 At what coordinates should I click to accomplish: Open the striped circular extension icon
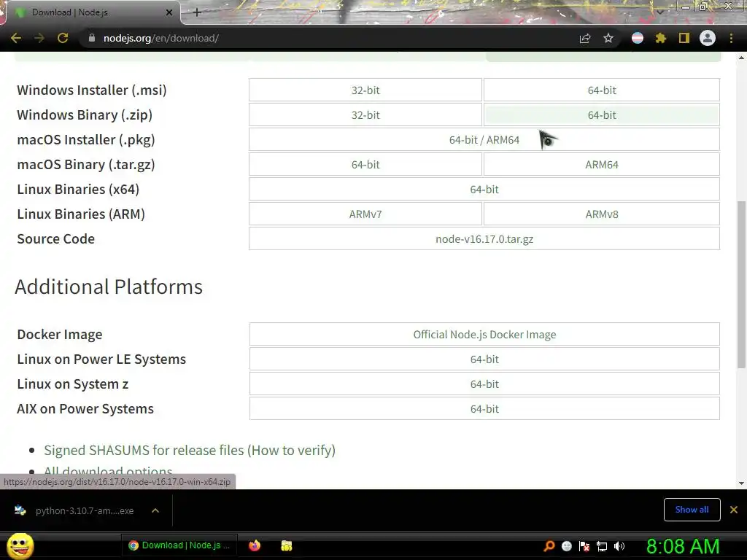click(x=638, y=38)
